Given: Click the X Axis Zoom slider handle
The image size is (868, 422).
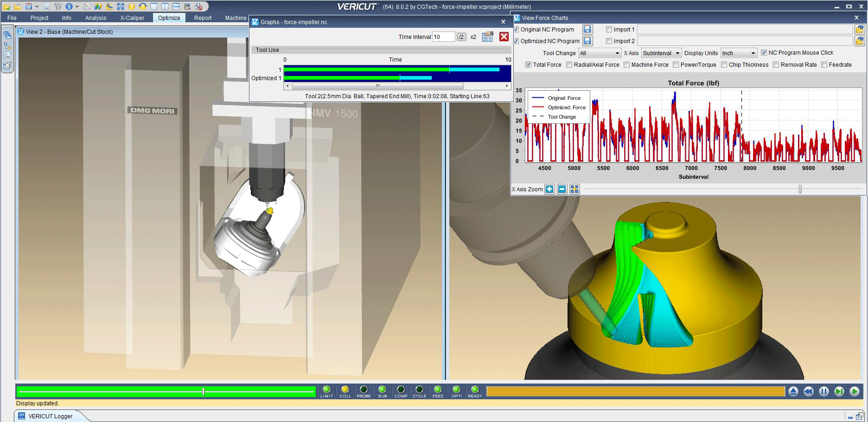Looking at the screenshot, I should (800, 189).
